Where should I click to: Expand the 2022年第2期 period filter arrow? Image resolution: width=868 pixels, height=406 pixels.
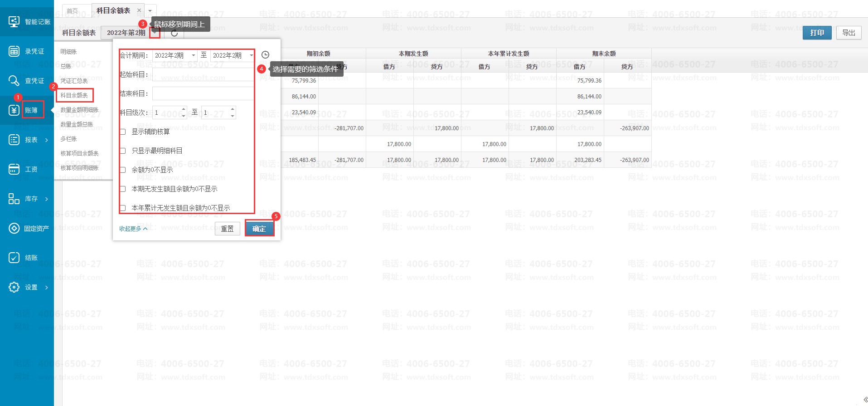tap(155, 33)
